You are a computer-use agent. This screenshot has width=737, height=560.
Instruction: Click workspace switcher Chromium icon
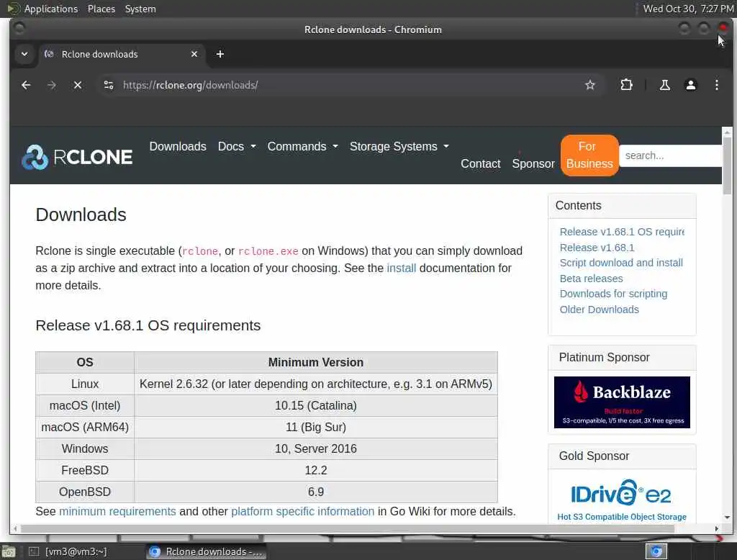[x=656, y=551]
